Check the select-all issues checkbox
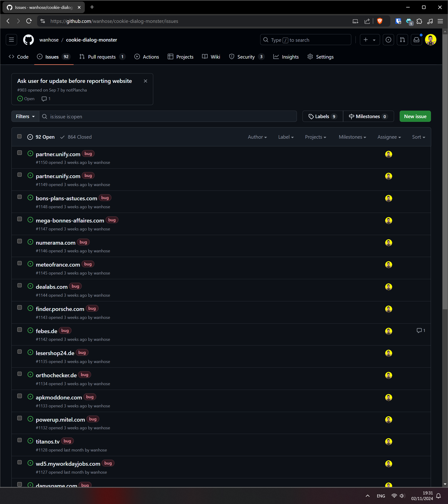The image size is (448, 504). click(x=19, y=136)
